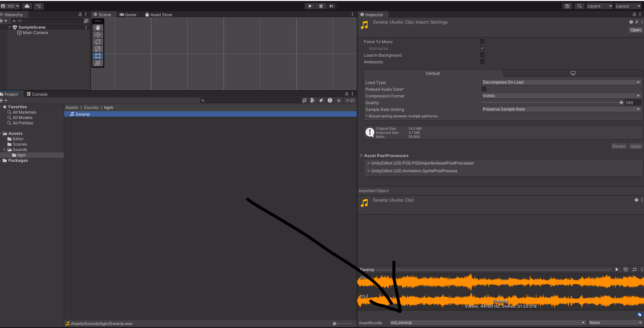
Task: Switch to the Game tab
Action: click(x=128, y=14)
